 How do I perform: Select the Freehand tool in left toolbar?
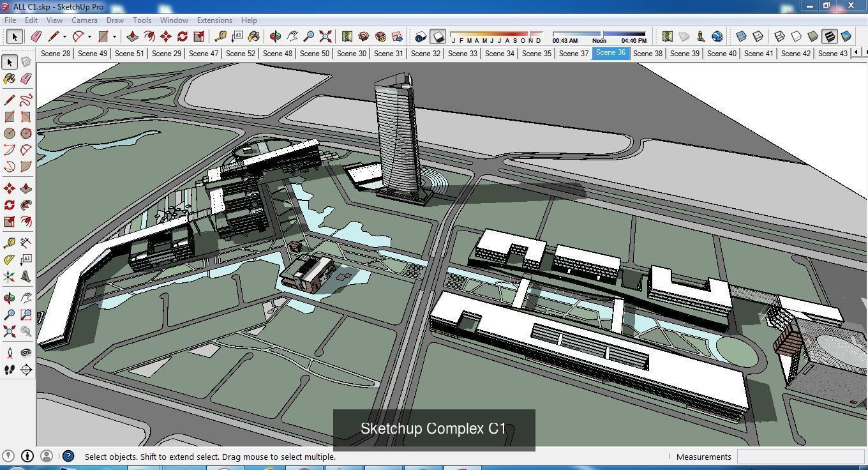coord(26,100)
